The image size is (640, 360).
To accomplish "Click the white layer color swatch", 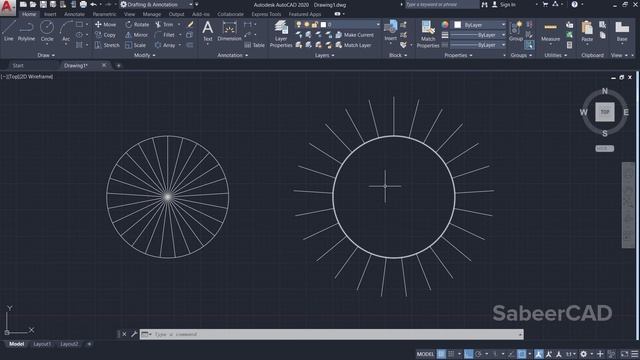I will pyautogui.click(x=323, y=24).
